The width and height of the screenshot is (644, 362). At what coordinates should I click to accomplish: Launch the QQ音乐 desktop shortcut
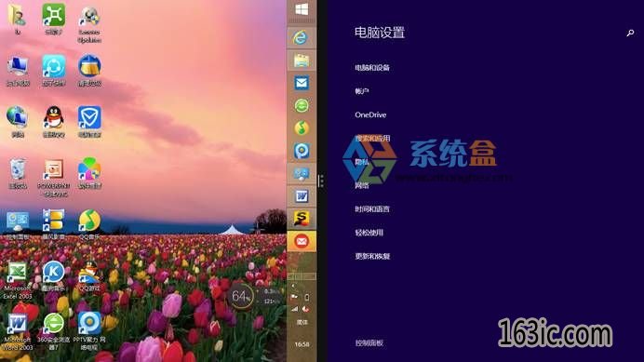pos(89,225)
